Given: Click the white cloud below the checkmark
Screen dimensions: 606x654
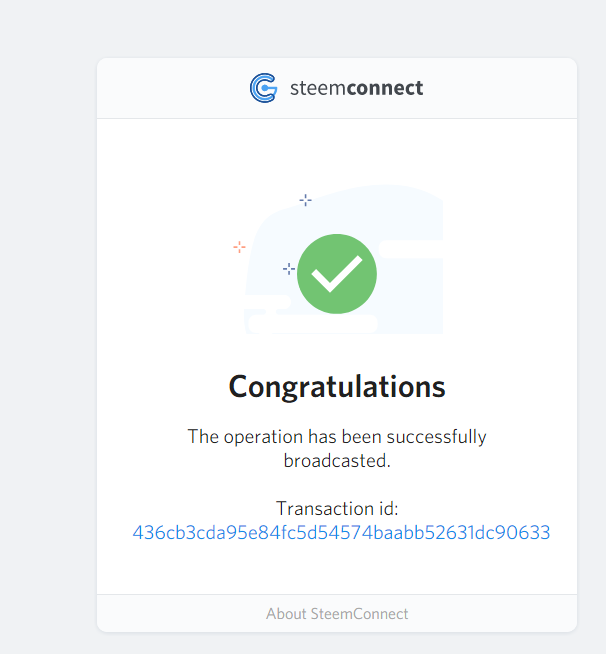Looking at the screenshot, I should coord(313,324).
